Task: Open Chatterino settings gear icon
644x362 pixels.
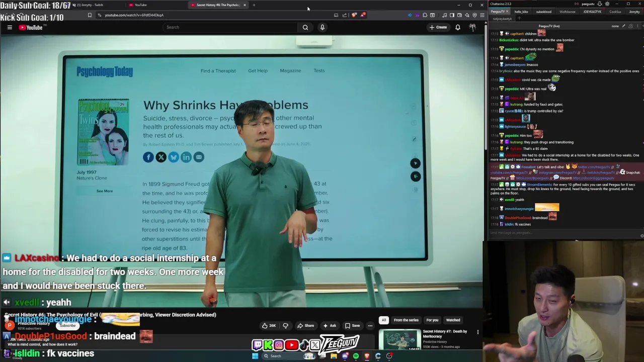Action: click(x=607, y=4)
